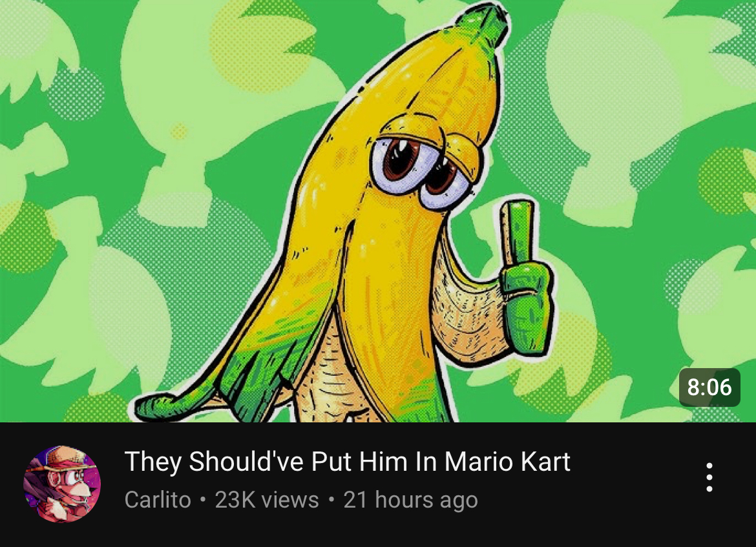Click the words Mario Kart in title
The width and height of the screenshot is (756, 547).
coord(507,462)
